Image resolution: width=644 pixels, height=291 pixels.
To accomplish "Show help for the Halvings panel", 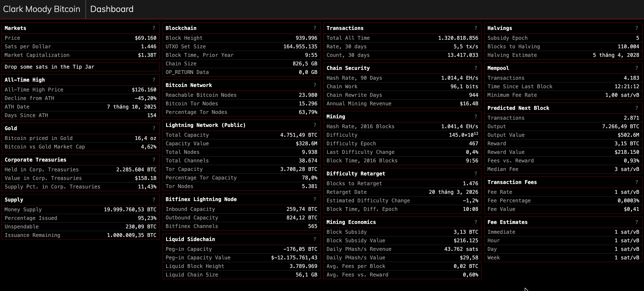I will 637,28.
